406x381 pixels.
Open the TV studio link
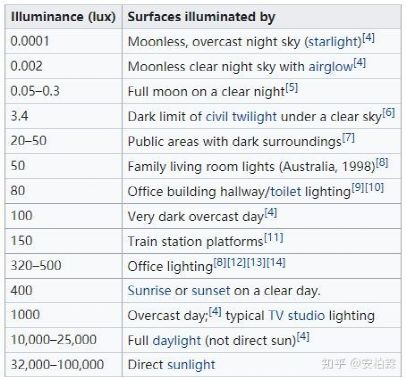(296, 315)
